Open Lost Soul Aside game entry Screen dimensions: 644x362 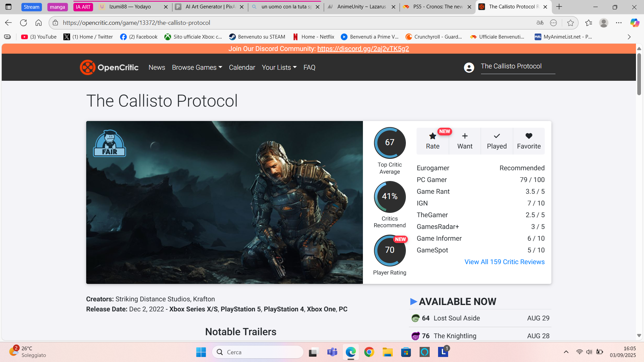point(480,318)
